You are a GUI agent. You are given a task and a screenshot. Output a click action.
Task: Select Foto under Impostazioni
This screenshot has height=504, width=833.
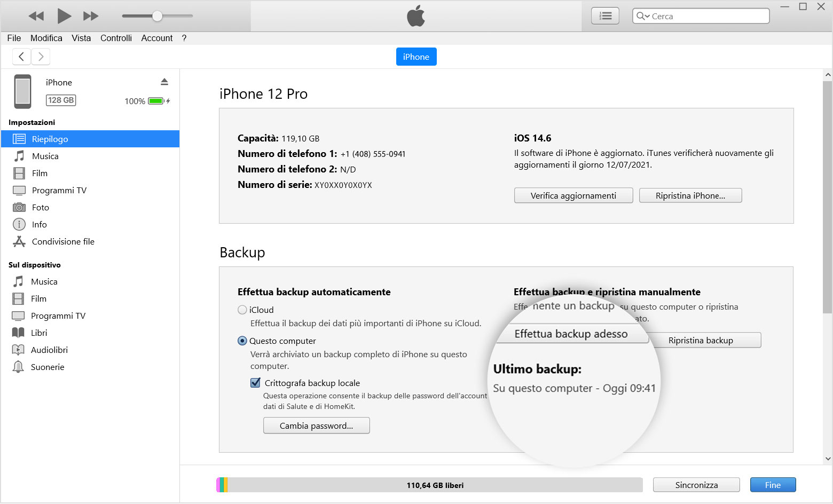click(40, 207)
